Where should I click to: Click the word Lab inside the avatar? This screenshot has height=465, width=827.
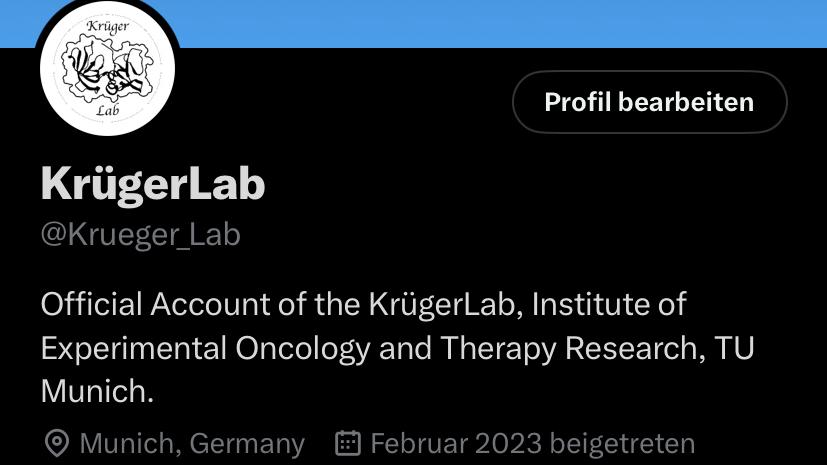coord(108,110)
